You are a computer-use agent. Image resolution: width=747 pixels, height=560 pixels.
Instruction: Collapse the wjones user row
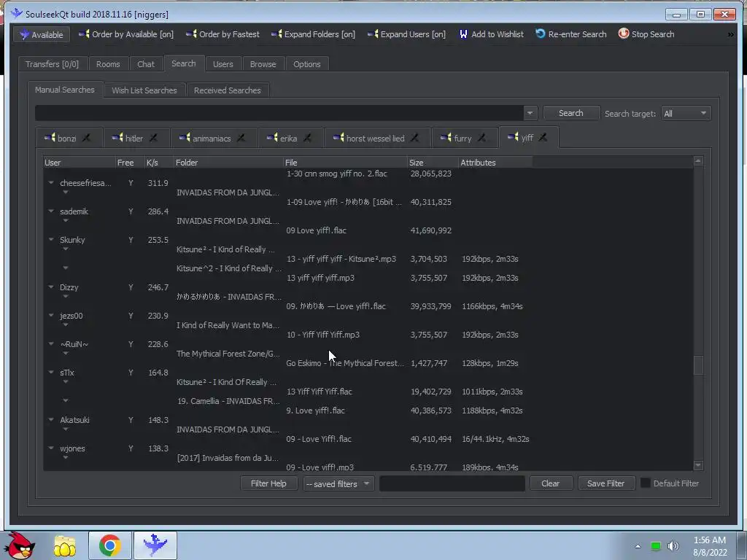pyautogui.click(x=51, y=448)
